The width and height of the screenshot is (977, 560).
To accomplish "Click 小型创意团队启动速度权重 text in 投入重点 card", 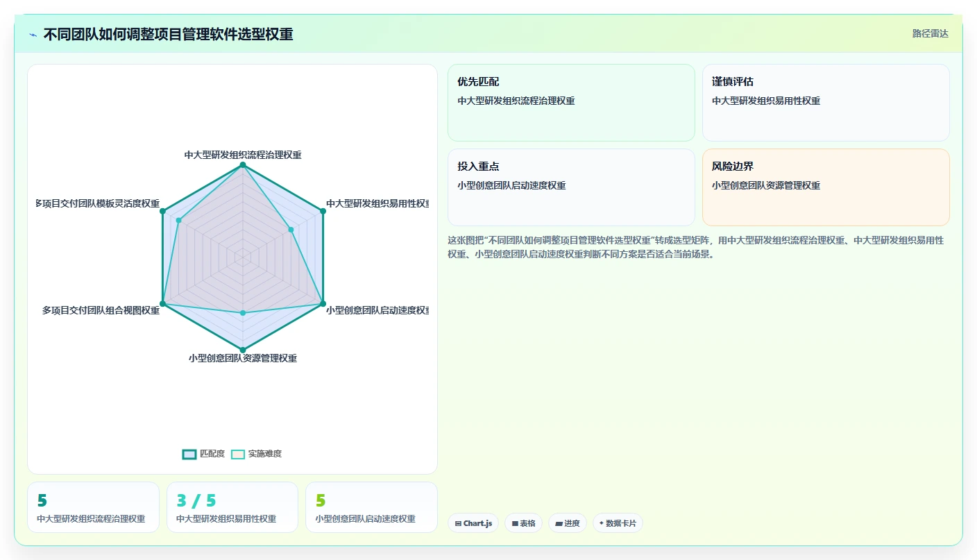I will [x=511, y=185].
